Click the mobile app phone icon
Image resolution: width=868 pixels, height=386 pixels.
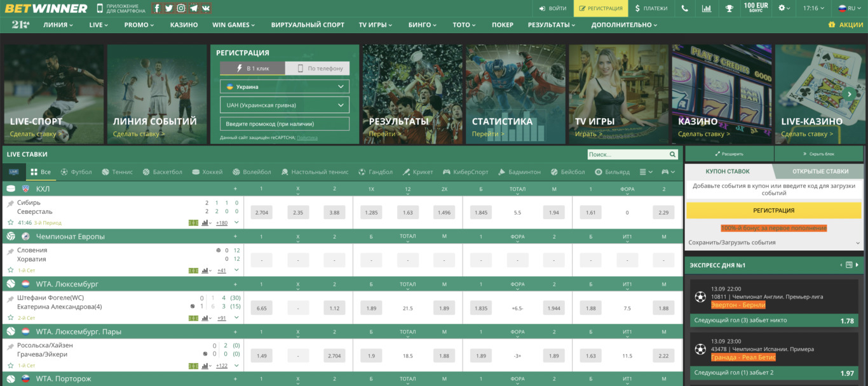click(x=100, y=8)
